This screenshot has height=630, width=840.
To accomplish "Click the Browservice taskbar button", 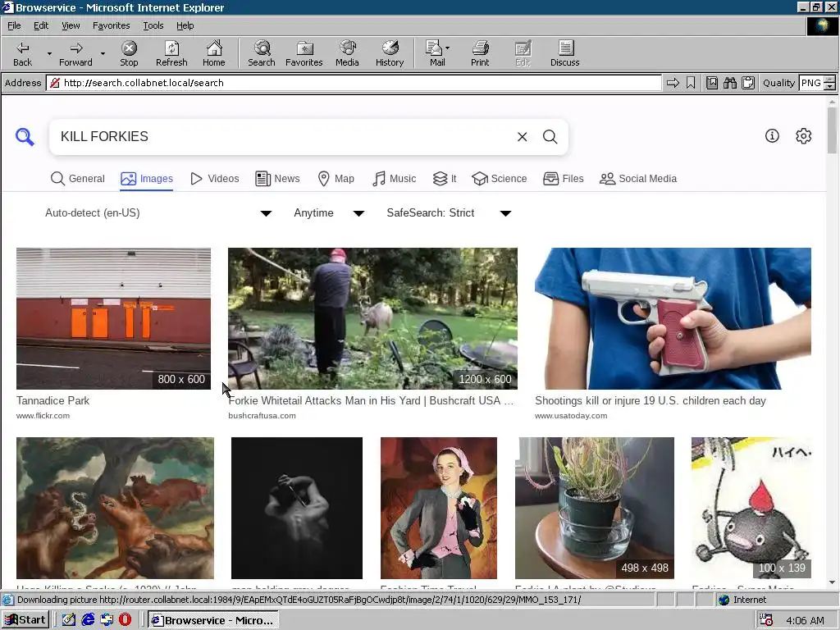I will pos(212,620).
